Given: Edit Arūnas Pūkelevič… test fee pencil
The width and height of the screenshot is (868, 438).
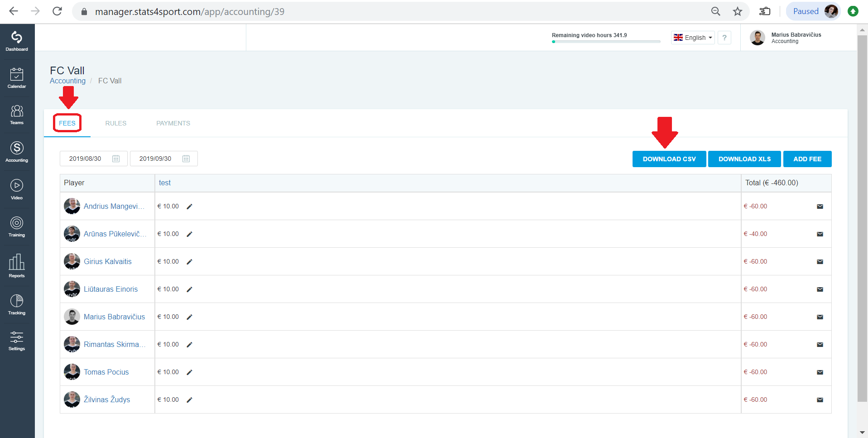Looking at the screenshot, I should tap(190, 234).
